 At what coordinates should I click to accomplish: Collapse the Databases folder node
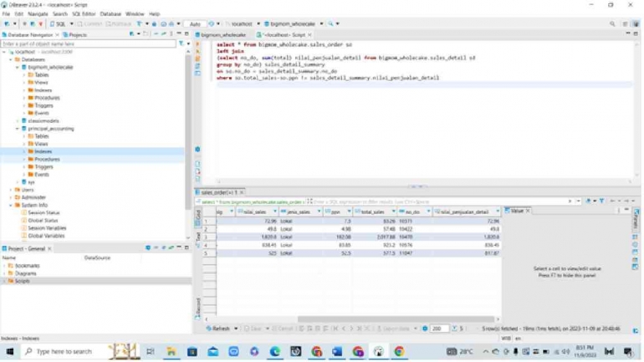[x=11, y=59]
